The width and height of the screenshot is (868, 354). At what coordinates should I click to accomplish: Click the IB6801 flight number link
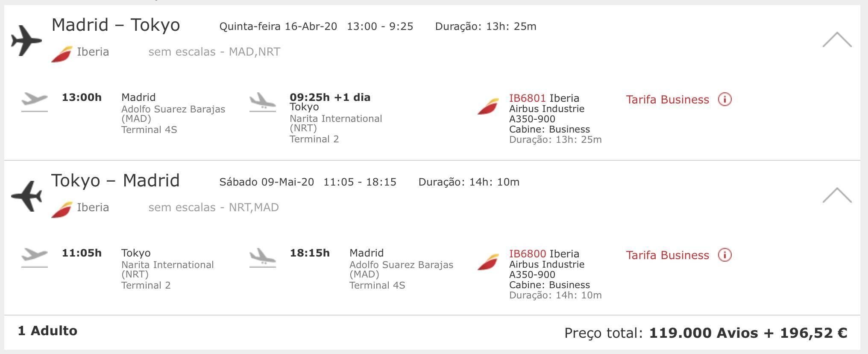(527, 98)
